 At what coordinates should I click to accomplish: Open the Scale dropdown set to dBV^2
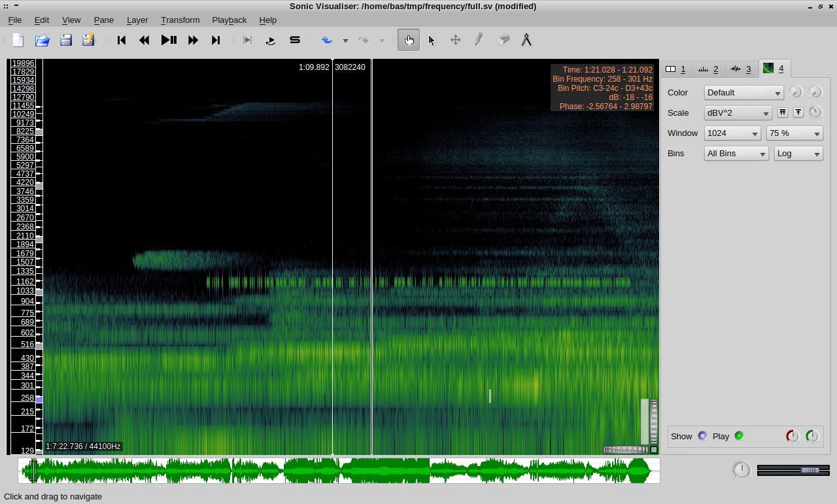(x=738, y=113)
